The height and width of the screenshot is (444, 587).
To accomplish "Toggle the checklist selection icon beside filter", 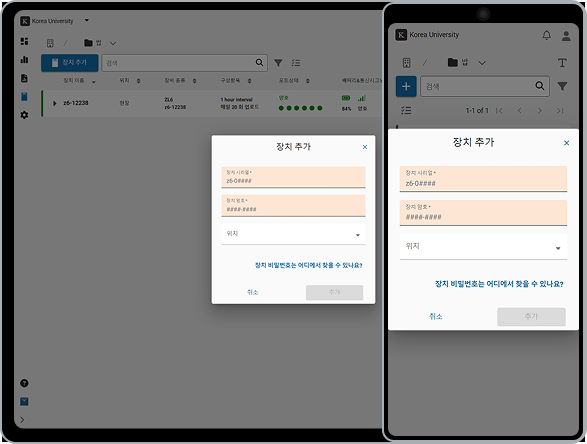I will tap(296, 63).
